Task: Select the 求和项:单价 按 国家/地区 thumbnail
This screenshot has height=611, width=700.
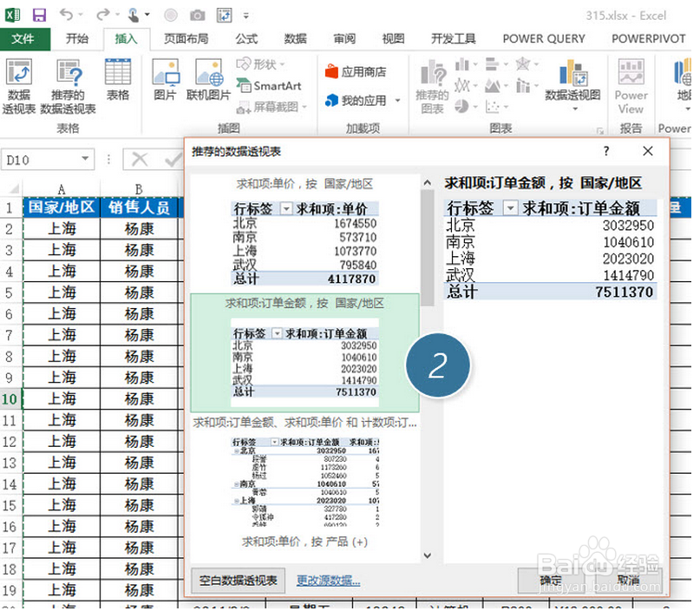Action: pos(305,233)
